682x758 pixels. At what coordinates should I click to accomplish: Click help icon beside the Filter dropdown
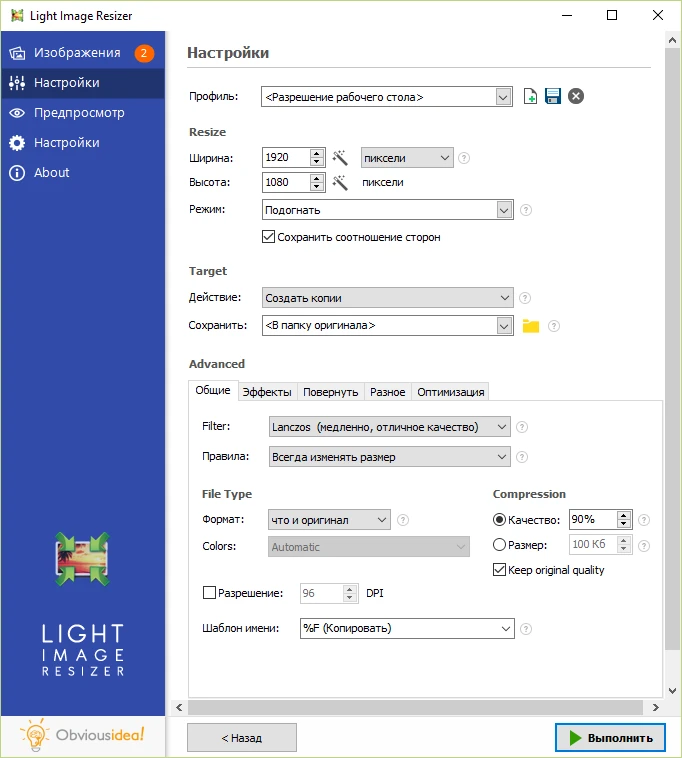(x=522, y=427)
